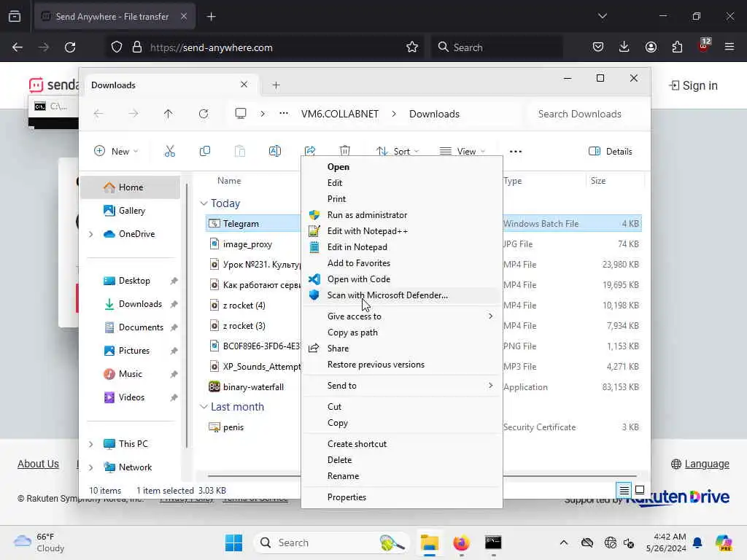The width and height of the screenshot is (747, 560).
Task: Toggle the Details pane button
Action: click(x=611, y=152)
